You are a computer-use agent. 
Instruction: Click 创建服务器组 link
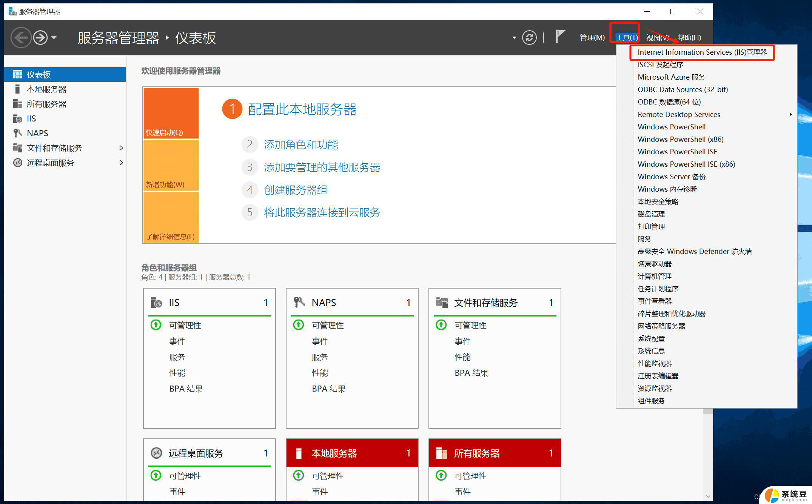tap(296, 190)
